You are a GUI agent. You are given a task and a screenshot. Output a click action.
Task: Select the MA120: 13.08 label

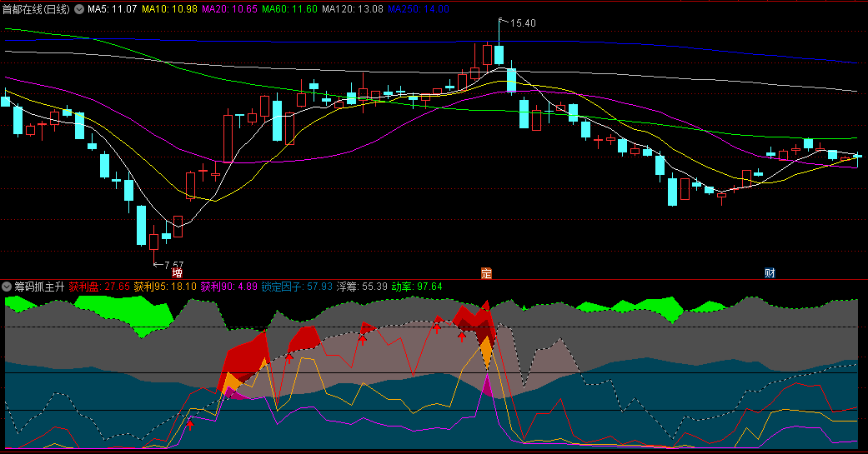tap(353, 9)
